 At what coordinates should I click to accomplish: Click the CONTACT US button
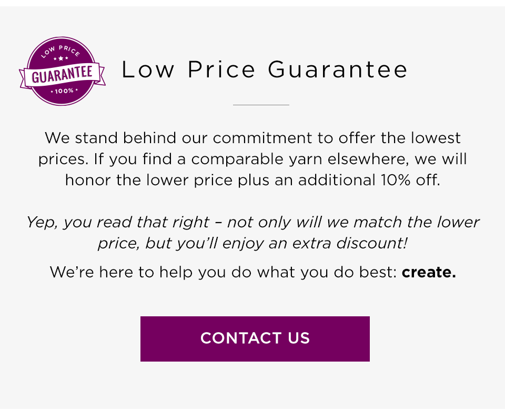pyautogui.click(x=255, y=338)
